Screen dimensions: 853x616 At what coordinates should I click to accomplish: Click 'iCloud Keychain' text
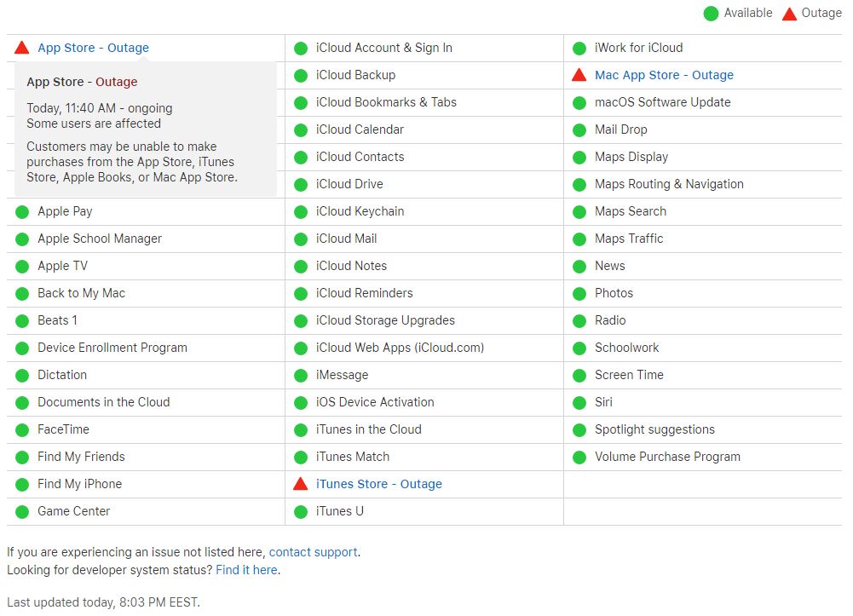360,211
